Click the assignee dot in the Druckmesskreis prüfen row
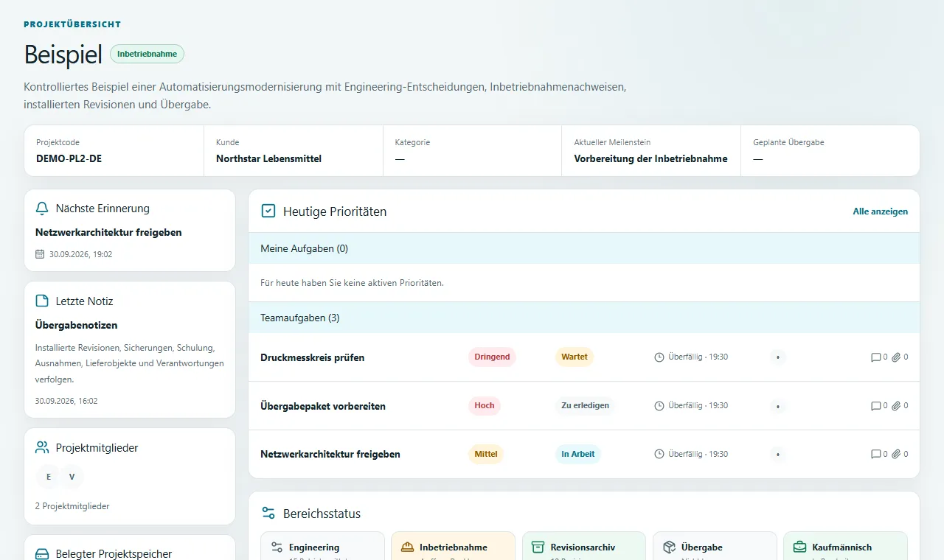Viewport: 944px width, 560px height. (x=778, y=357)
